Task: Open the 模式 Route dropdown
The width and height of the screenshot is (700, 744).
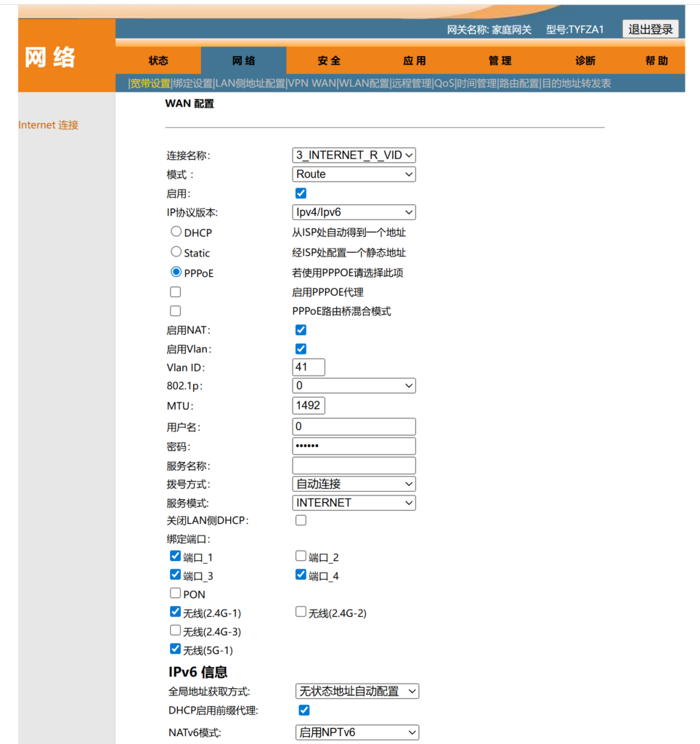Action: (354, 174)
